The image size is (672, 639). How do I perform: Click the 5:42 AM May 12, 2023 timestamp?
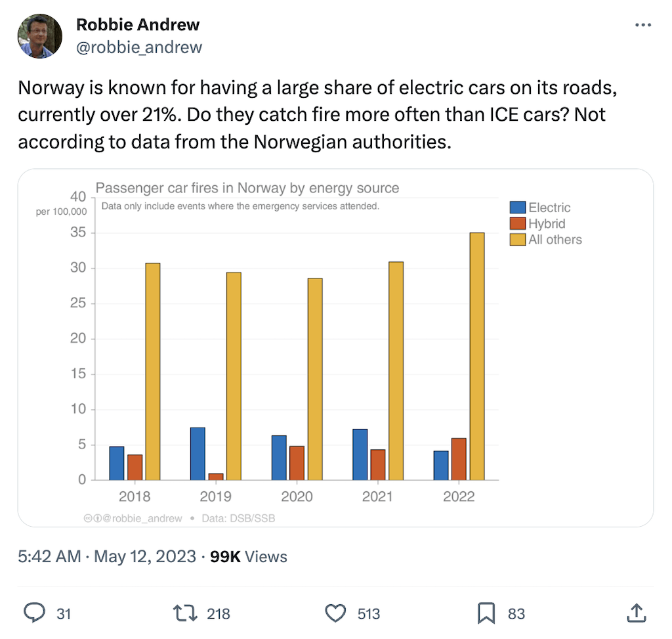(107, 557)
